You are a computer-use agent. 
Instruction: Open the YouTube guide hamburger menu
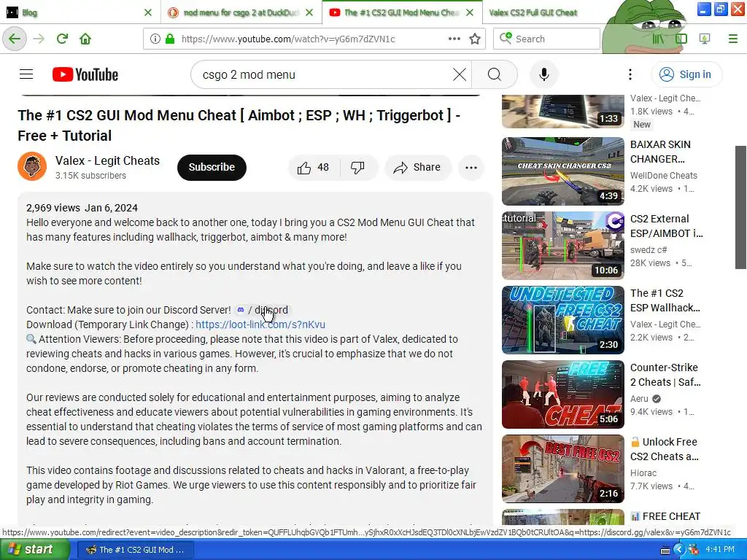26,74
